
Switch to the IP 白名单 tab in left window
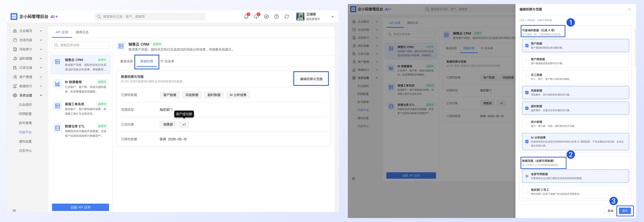(x=167, y=61)
